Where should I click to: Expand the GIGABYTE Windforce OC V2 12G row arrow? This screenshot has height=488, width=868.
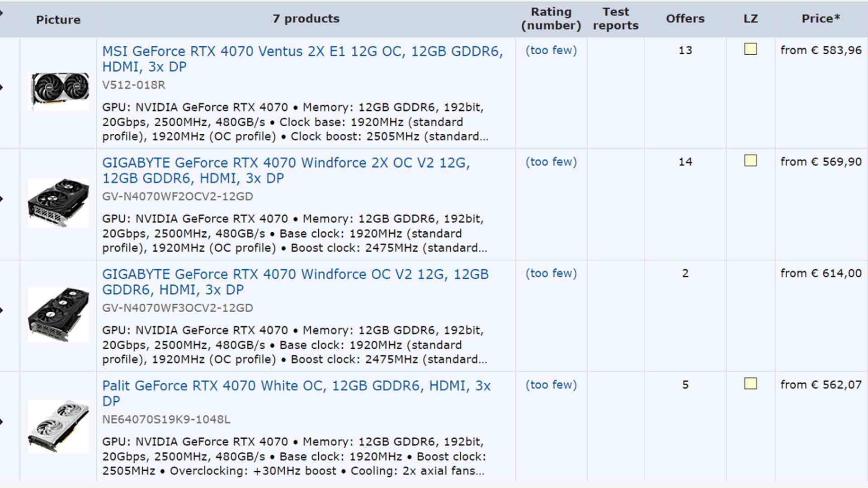point(2,310)
